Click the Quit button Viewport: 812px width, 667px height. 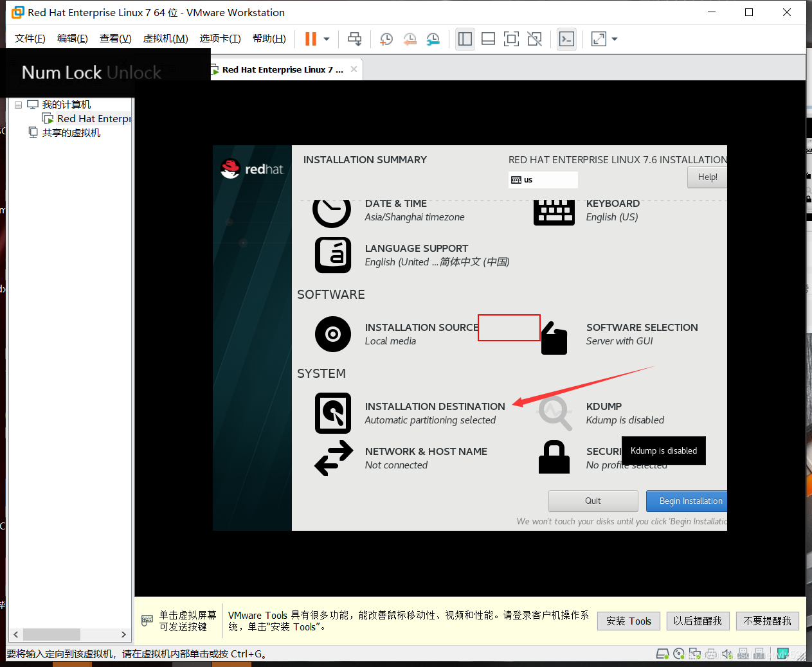(593, 501)
